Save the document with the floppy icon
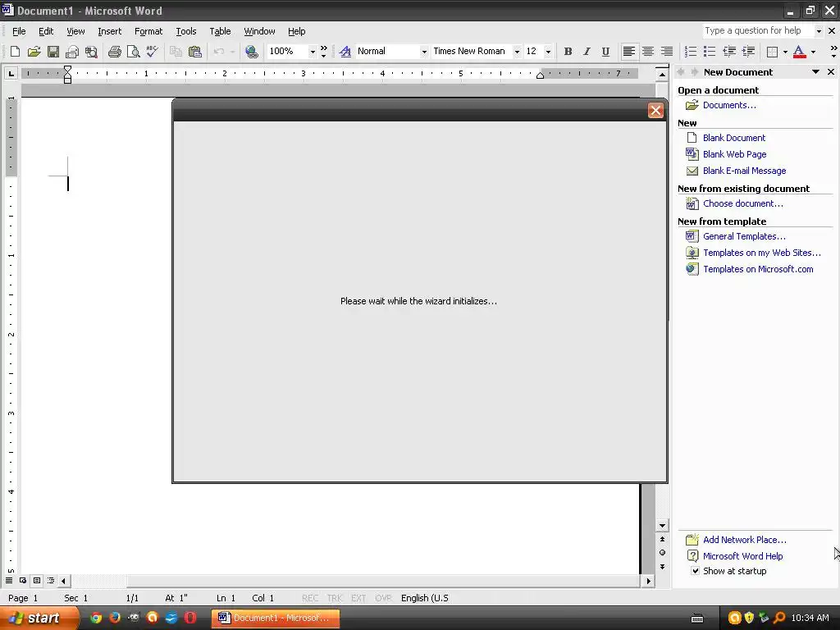Screen dimensions: 840x630 53,52
